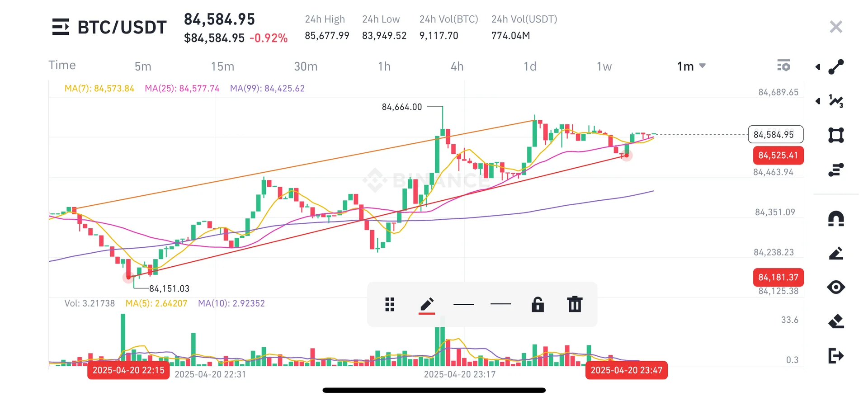Select the eraser to clear drawings
The height and width of the screenshot is (401, 868).
tap(836, 321)
